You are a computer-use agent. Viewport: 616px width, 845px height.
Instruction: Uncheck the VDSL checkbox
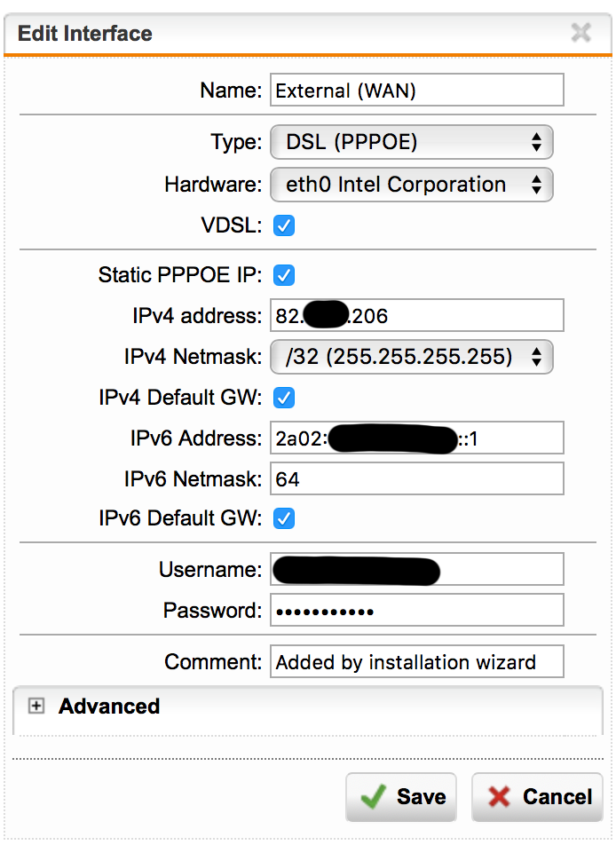284,225
